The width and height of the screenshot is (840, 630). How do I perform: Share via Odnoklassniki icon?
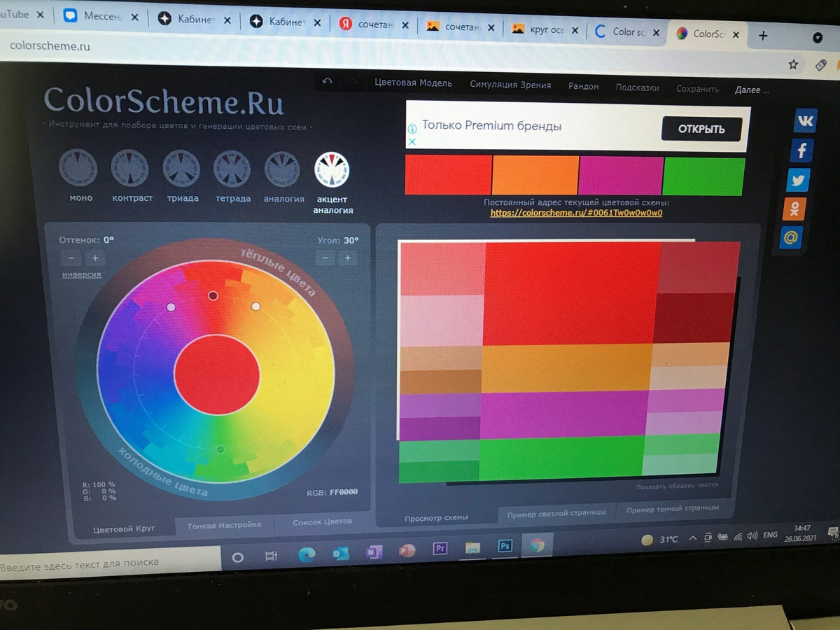pos(794,209)
